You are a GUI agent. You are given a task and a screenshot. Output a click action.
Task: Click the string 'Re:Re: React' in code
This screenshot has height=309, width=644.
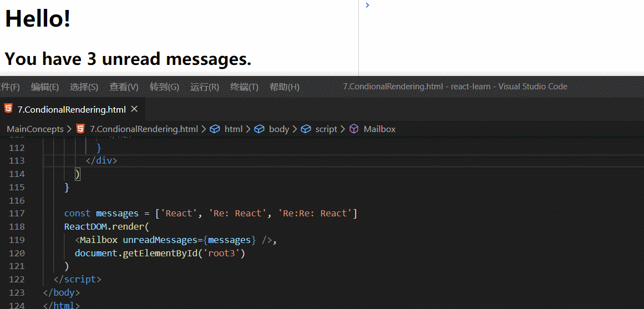click(x=315, y=213)
